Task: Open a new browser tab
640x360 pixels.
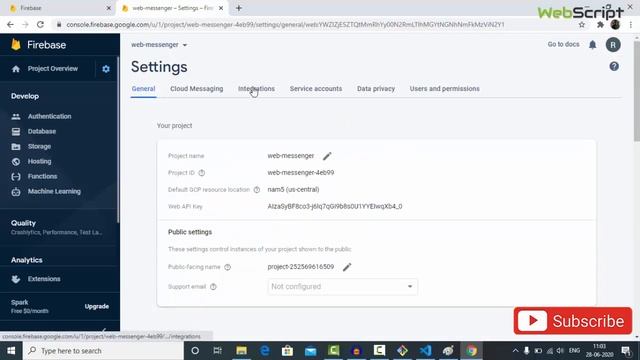Action: (x=239, y=8)
